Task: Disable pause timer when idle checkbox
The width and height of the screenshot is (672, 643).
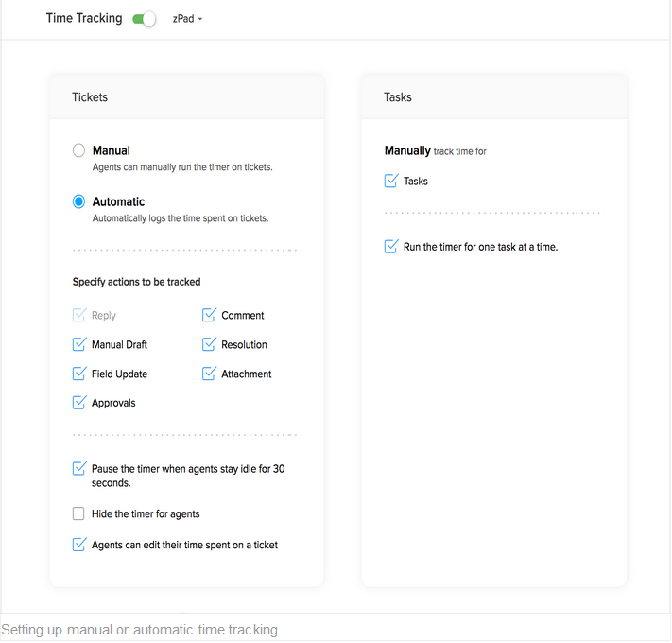Action: tap(79, 469)
